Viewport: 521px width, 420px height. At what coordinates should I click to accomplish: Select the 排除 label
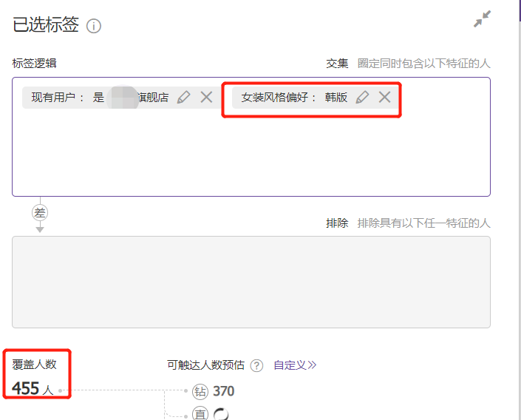pyautogui.click(x=337, y=223)
